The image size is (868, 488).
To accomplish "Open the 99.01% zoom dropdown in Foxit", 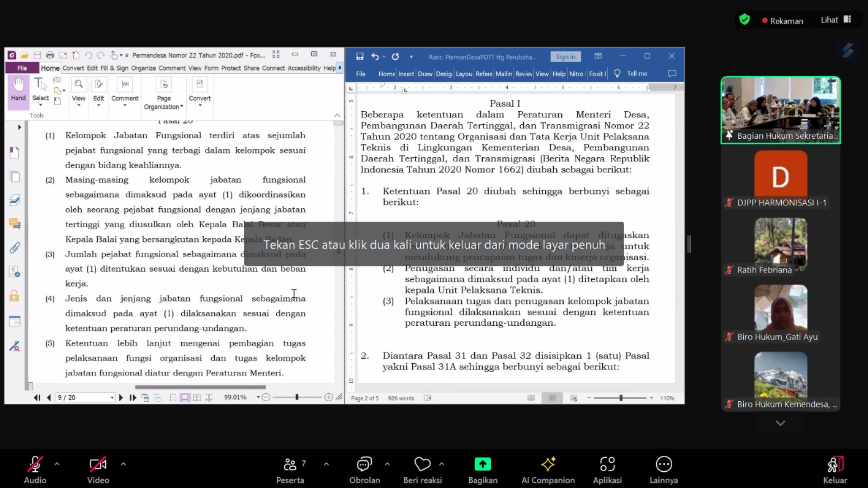I will pyautogui.click(x=258, y=397).
